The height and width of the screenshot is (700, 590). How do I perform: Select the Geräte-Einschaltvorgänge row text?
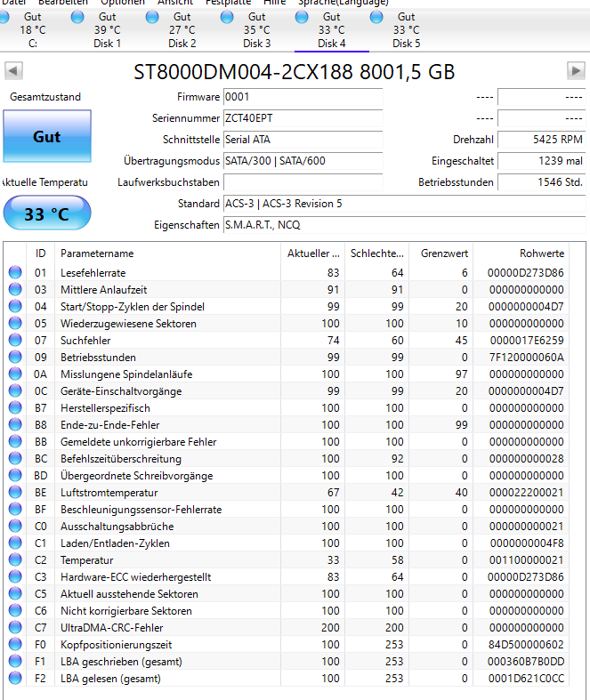(121, 391)
